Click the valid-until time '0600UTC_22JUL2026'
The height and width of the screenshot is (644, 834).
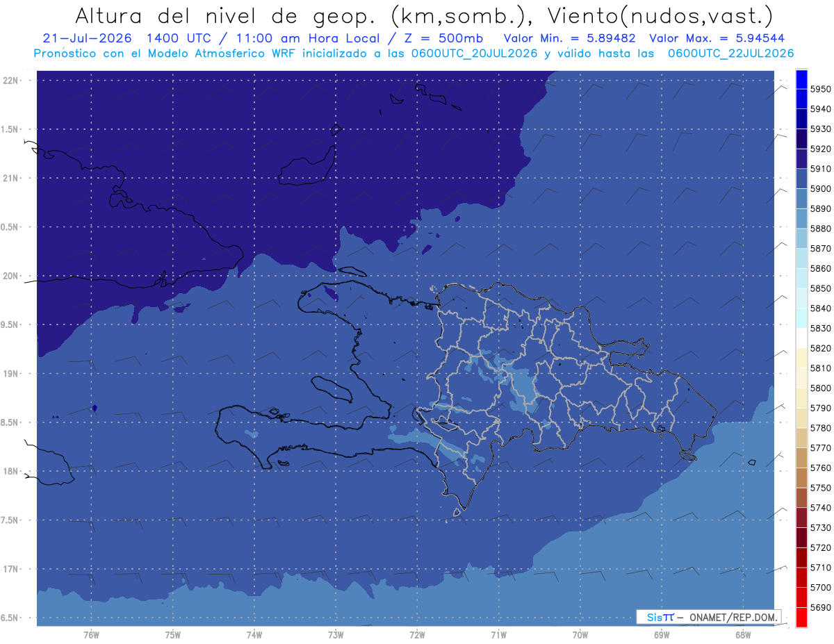[x=730, y=53]
